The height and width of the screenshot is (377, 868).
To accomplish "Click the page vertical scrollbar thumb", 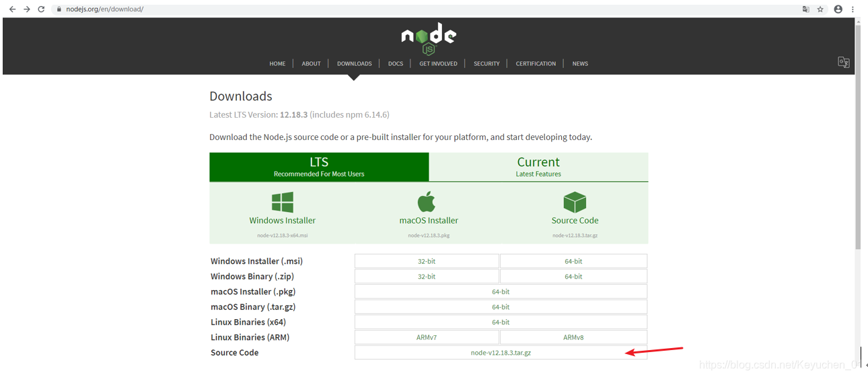I will [858, 138].
